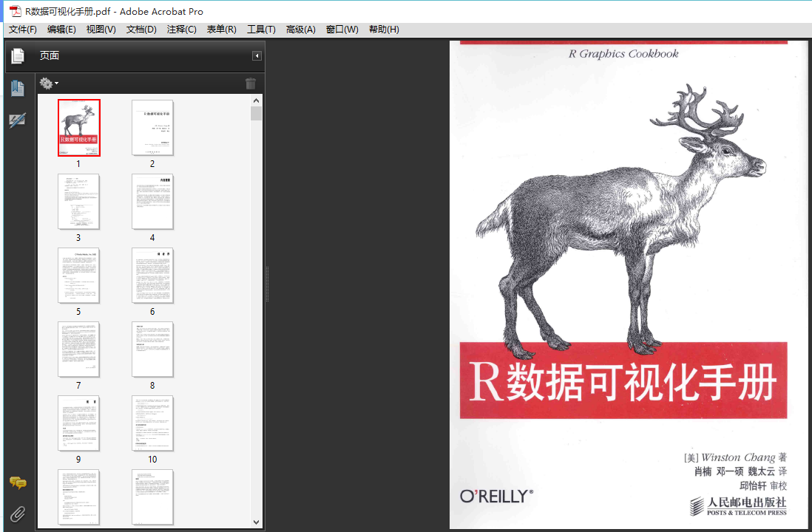Select the page 6 thumbnail
The height and width of the screenshot is (532, 812).
tap(152, 276)
